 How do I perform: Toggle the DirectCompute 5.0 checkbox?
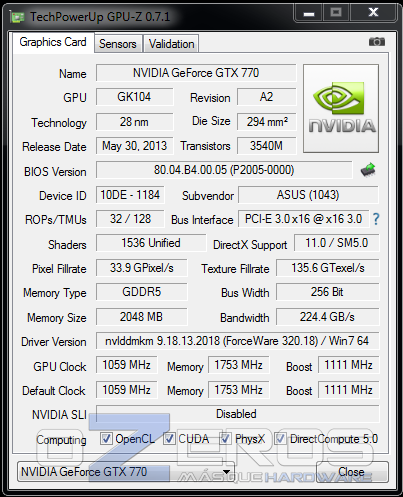pos(280,439)
